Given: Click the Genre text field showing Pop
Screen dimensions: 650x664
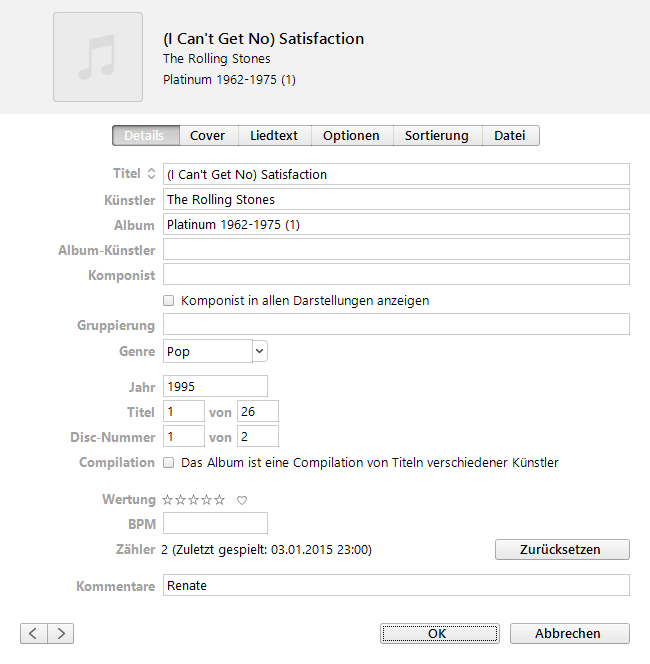Looking at the screenshot, I should click(x=208, y=351).
